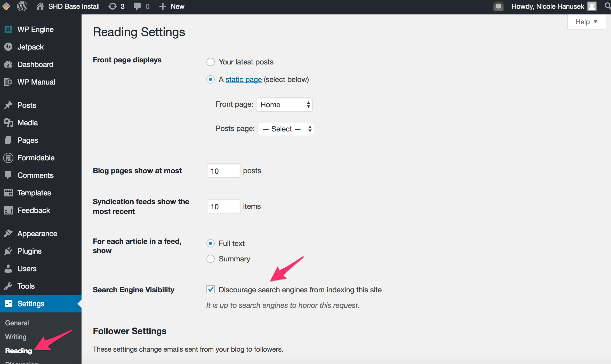Click the comments bubble icon in admin bar
Image resolution: width=611 pixels, height=364 pixels.
point(138,6)
